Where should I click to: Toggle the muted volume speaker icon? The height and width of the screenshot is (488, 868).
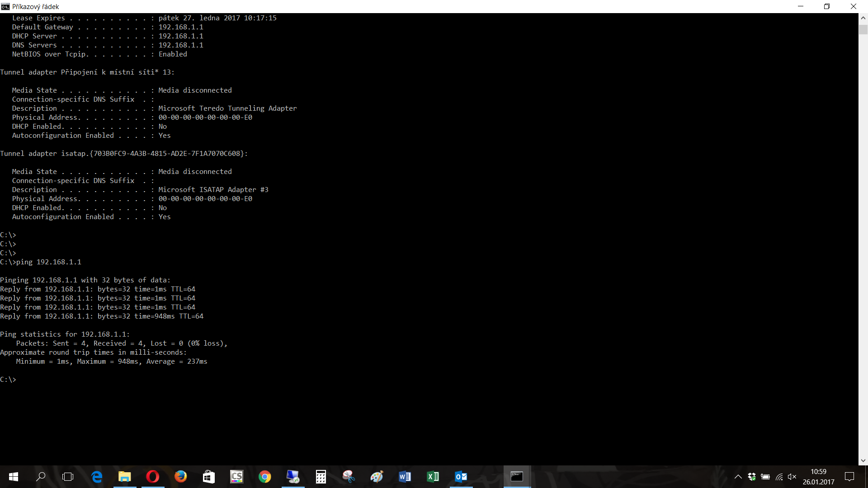(792, 477)
